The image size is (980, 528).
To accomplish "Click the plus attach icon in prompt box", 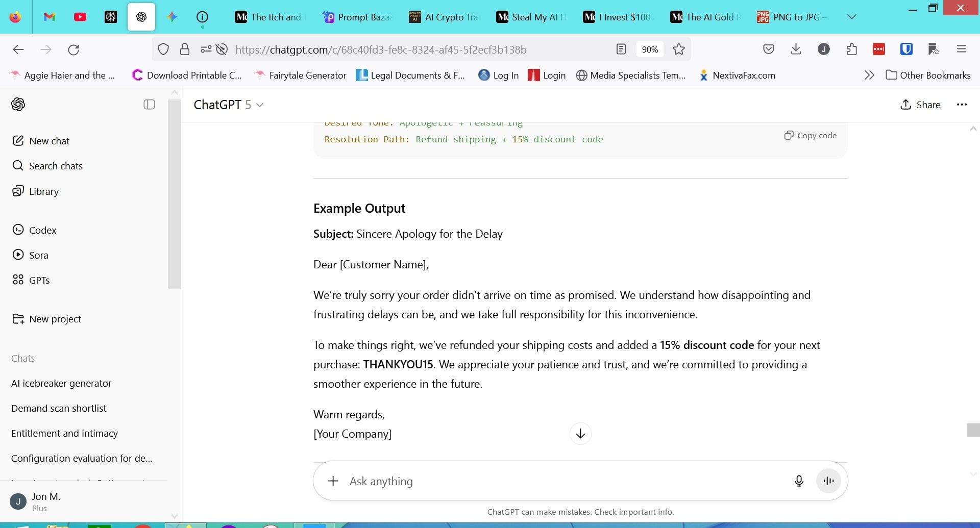I will (333, 481).
